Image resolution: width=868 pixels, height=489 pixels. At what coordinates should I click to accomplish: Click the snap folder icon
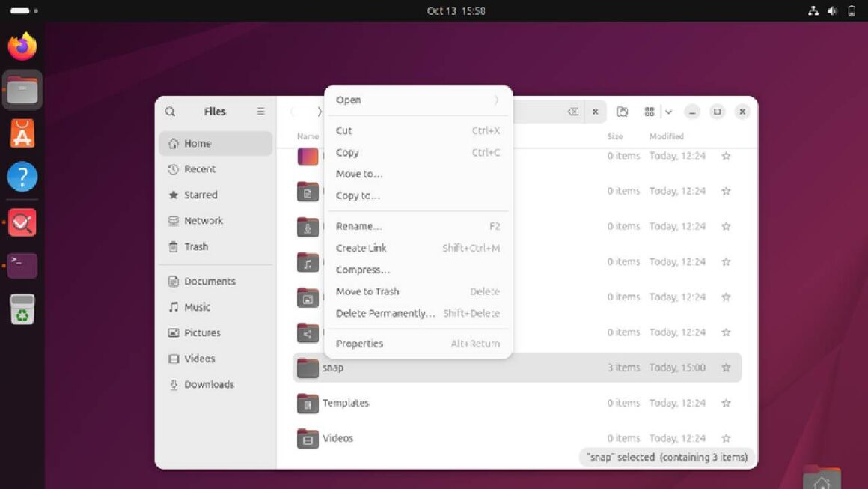point(308,368)
